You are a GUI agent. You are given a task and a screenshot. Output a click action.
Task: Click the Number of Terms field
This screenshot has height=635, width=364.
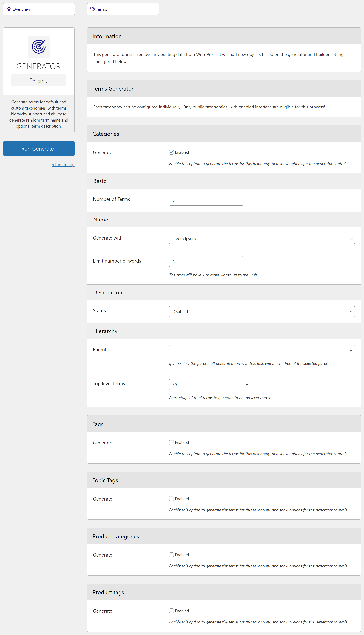click(x=206, y=200)
